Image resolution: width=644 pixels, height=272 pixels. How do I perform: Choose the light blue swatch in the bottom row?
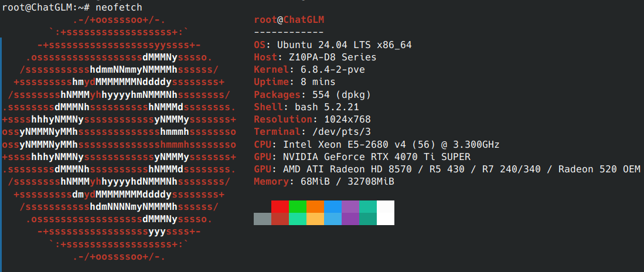(333, 219)
